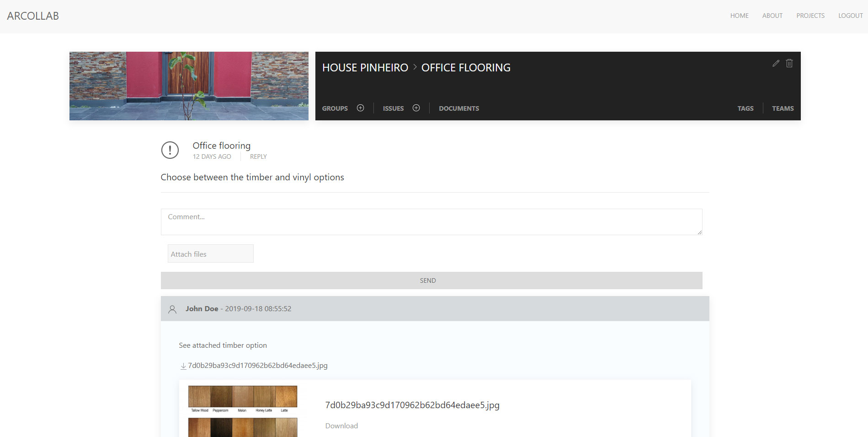The height and width of the screenshot is (437, 868).
Task: Click the download arrow icon next to the jpg filename
Action: 183,366
